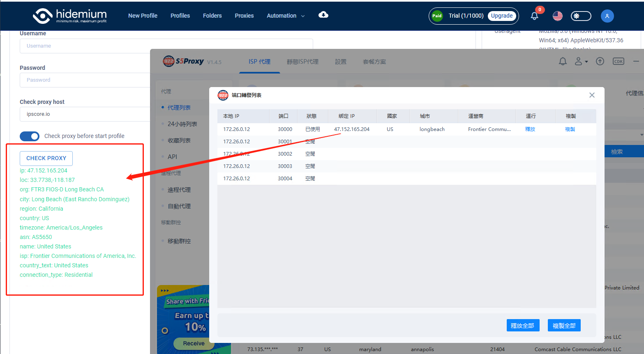Expand the Automation dropdown menu
Viewport: 644px width, 354px height.
[x=286, y=16]
